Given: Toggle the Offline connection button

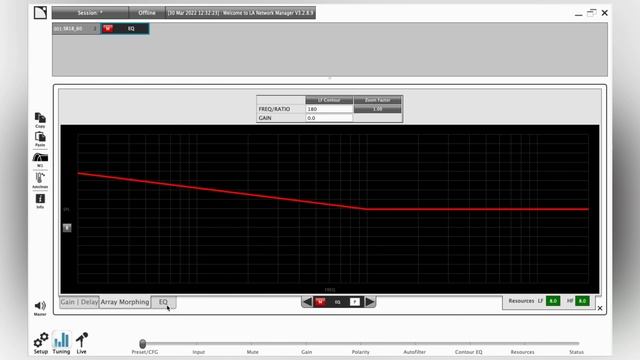Looking at the screenshot, I should click(147, 13).
